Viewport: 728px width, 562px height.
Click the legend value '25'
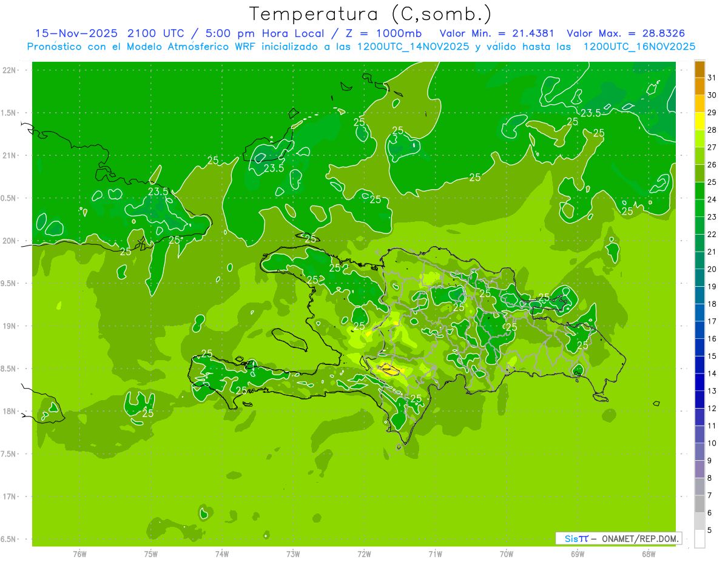(x=712, y=182)
